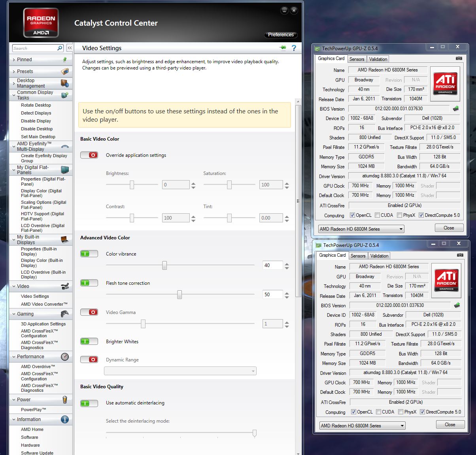476x455 pixels.
Task: Click the Performance gauge icon
Action: click(65, 357)
